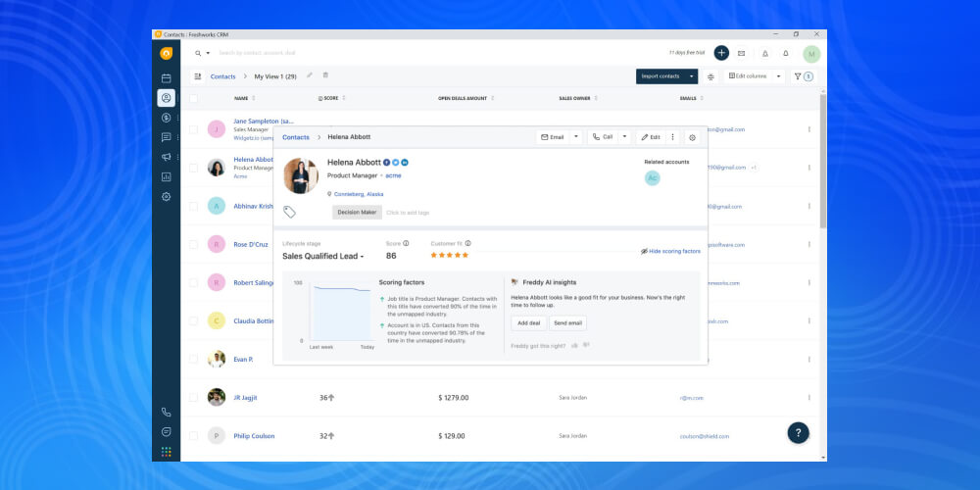The image size is (980, 490).
Task: Open the calendar icon in the sidebar
Action: click(x=167, y=78)
